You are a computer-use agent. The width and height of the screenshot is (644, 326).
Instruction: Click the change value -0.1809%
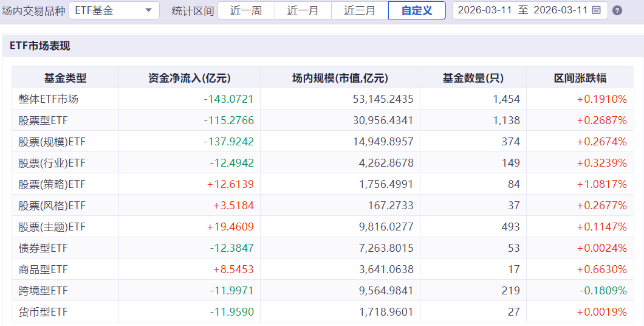coord(604,291)
